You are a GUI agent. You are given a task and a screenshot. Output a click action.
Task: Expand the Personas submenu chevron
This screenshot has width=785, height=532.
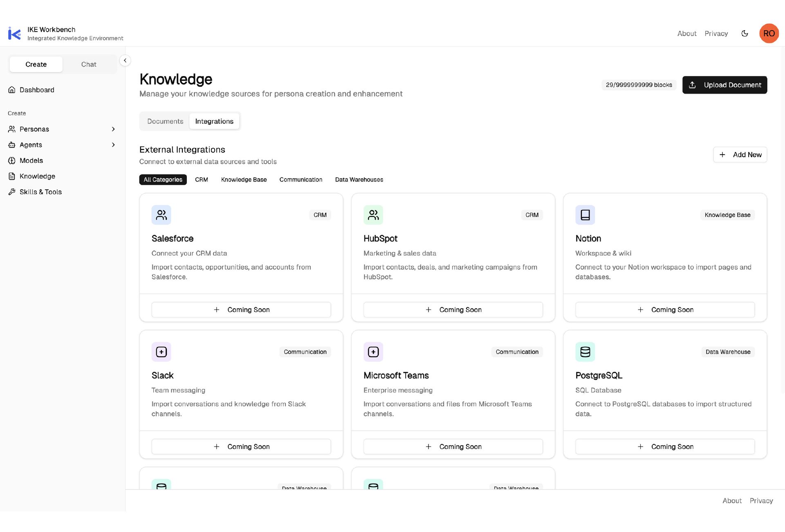(x=113, y=129)
